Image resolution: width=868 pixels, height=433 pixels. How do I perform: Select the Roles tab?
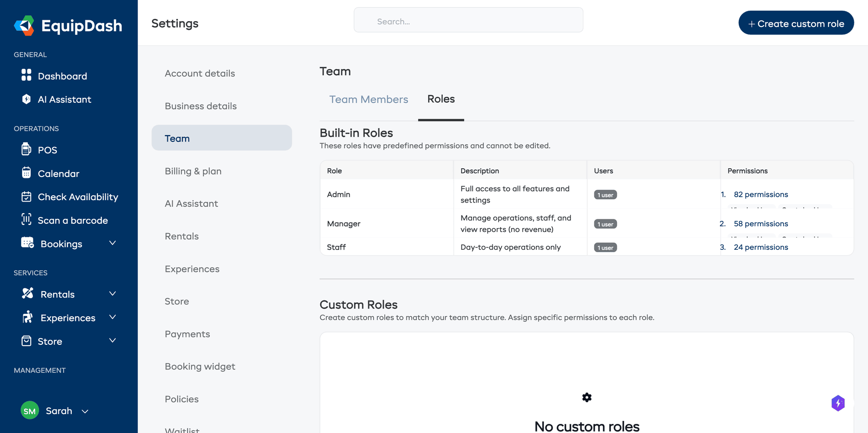point(441,99)
